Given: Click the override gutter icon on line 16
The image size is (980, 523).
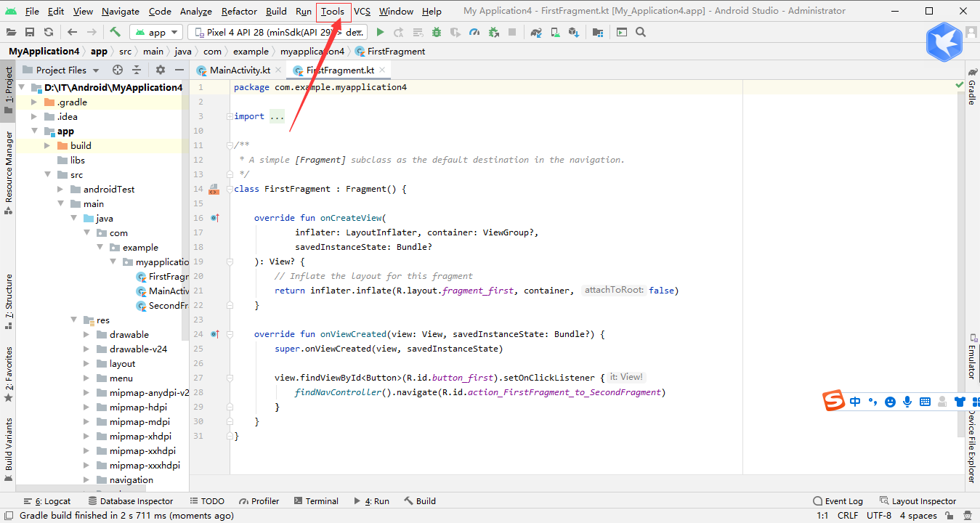Looking at the screenshot, I should click(214, 218).
